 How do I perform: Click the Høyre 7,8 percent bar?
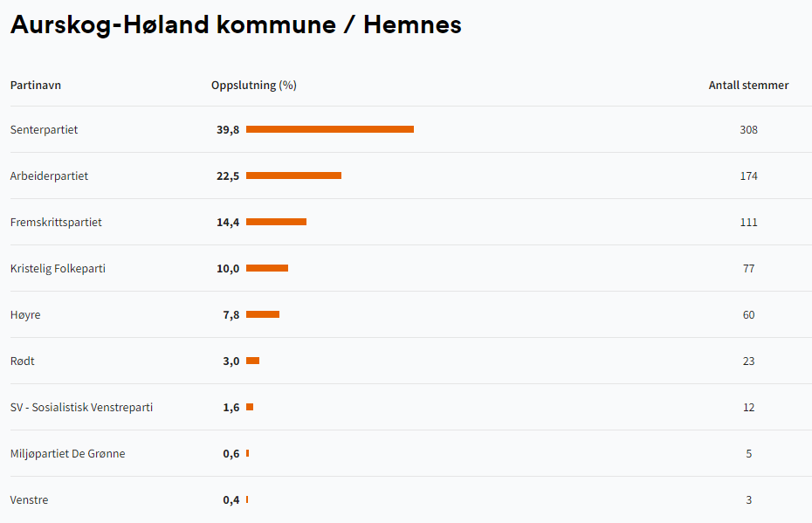click(x=263, y=314)
